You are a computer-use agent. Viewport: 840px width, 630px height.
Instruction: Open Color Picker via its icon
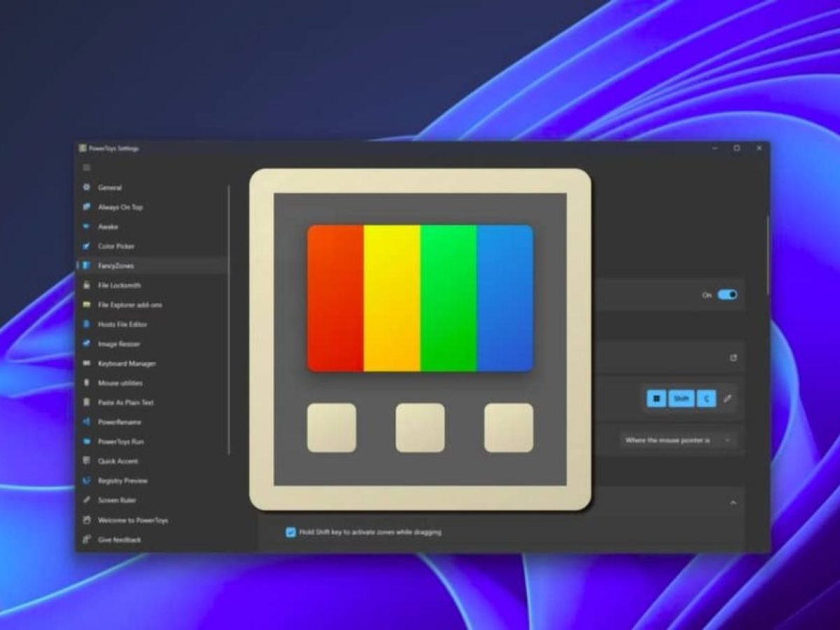coord(87,246)
